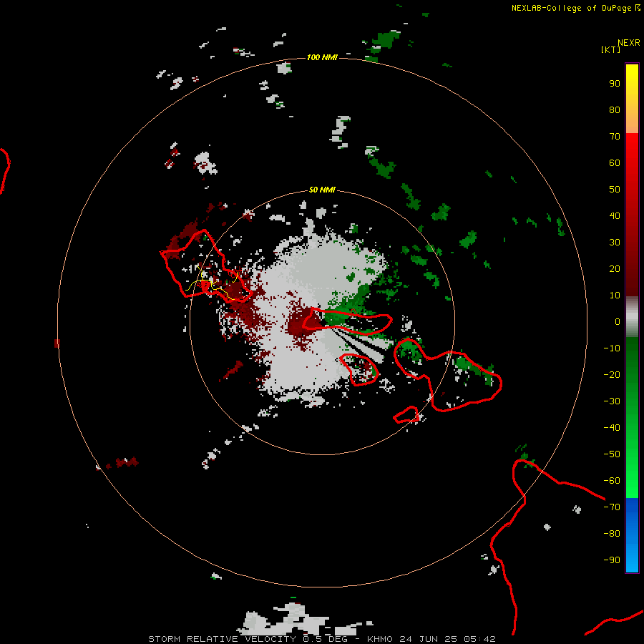Click the 10 value on velocity scale
The height and width of the screenshot is (644, 644).
[x=615, y=296]
